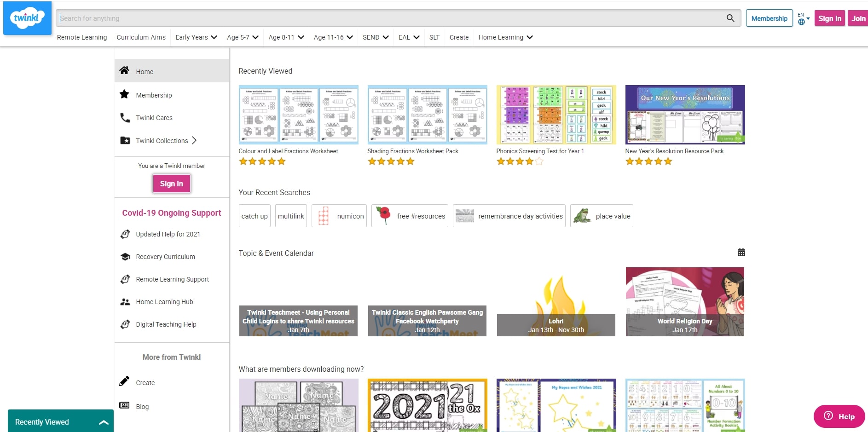The height and width of the screenshot is (432, 868).
Task: Open All About Numbers 0 to 10 resource
Action: pyautogui.click(x=685, y=405)
